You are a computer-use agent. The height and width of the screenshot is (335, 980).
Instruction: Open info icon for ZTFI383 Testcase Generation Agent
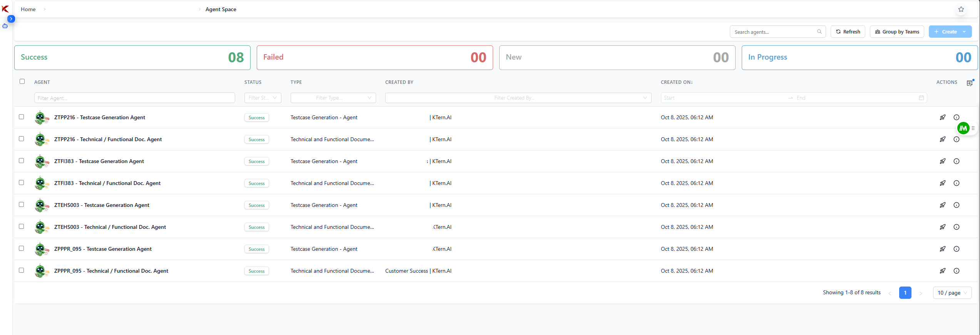956,162
